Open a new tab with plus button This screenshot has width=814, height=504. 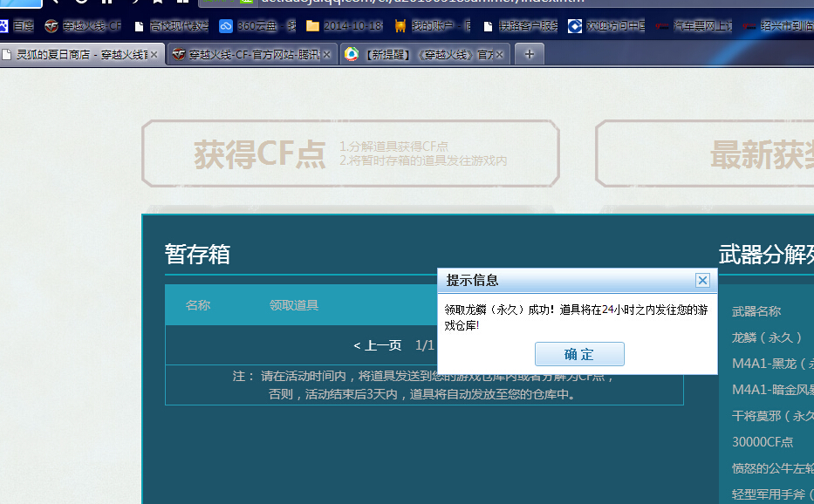(x=529, y=54)
